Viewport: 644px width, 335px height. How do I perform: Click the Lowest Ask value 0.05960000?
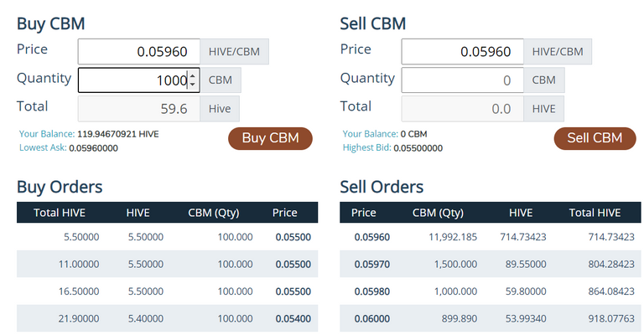tap(93, 148)
